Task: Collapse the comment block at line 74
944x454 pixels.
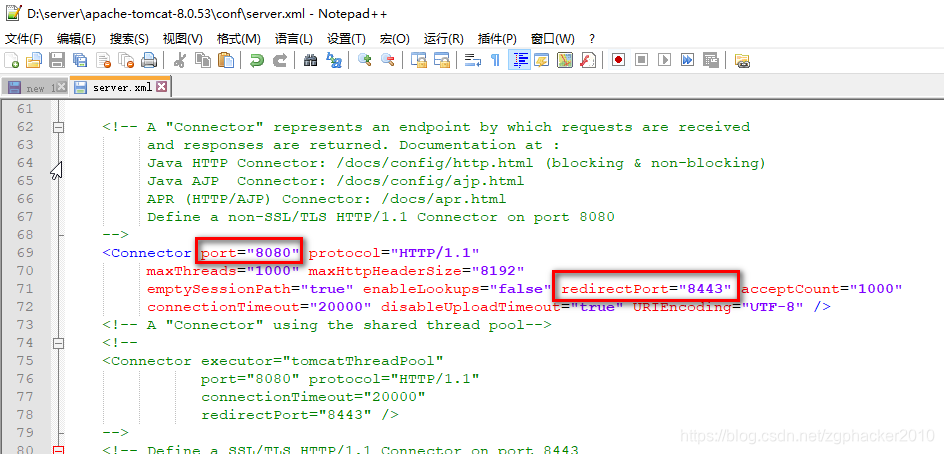Action: tap(58, 343)
